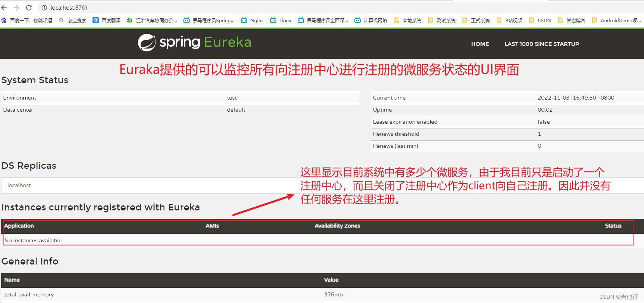This screenshot has width=644, height=303.
Task: Select the Environment row label
Action: pyautogui.click(x=20, y=98)
